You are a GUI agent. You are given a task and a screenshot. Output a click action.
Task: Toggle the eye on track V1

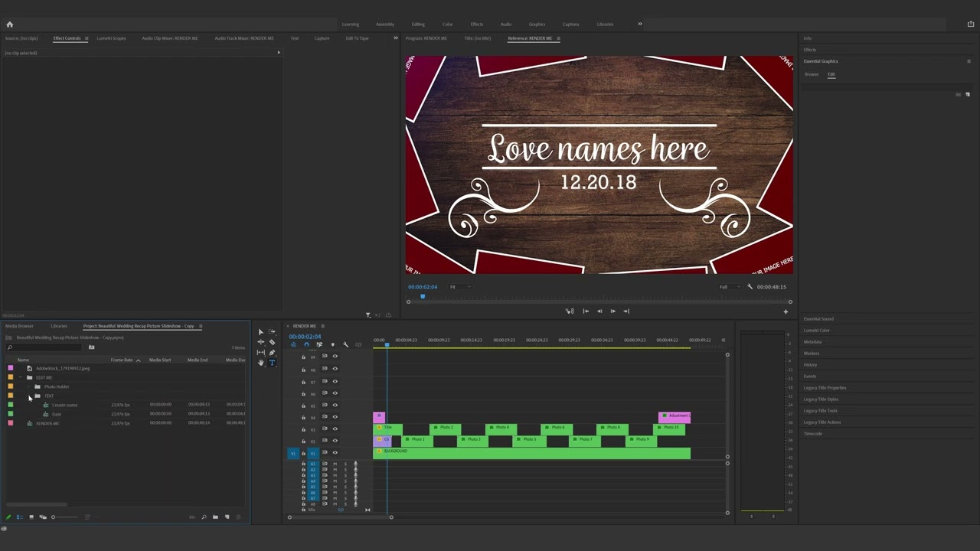coord(335,453)
